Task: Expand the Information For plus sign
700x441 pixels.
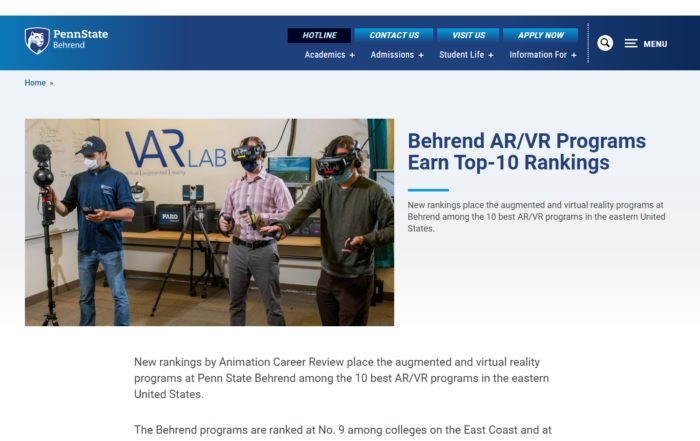Action: (574, 55)
